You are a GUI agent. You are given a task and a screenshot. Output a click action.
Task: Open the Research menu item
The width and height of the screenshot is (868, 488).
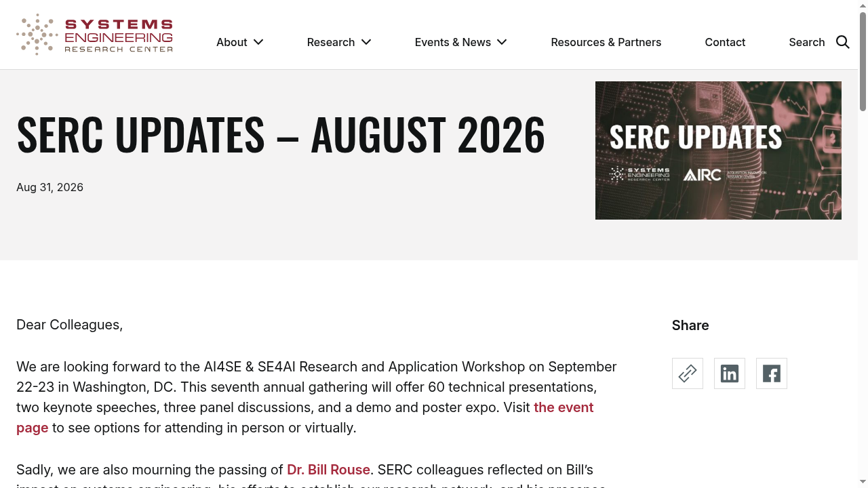331,42
